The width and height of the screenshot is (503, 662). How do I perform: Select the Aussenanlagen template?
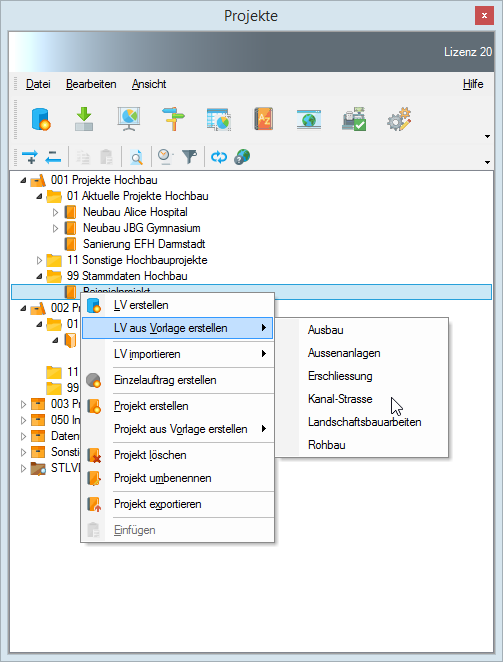[362, 353]
